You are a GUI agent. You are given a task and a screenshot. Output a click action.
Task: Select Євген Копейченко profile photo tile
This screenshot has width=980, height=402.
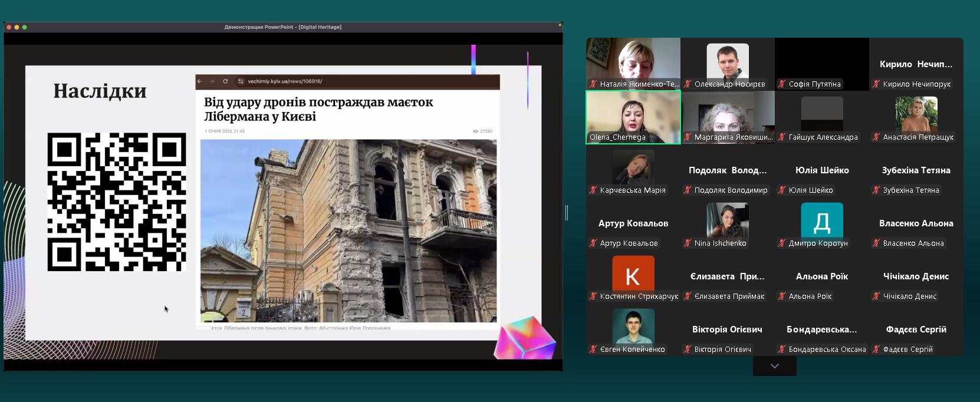[x=633, y=329]
